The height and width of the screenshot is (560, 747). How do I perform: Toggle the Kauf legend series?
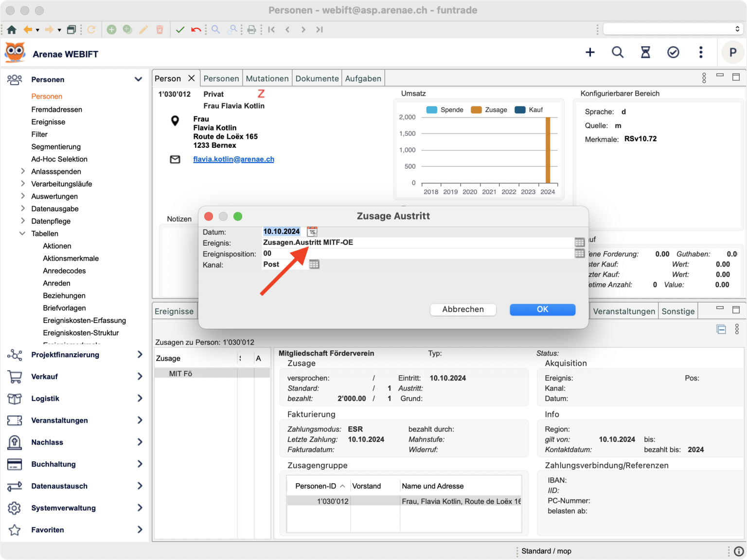pyautogui.click(x=529, y=110)
